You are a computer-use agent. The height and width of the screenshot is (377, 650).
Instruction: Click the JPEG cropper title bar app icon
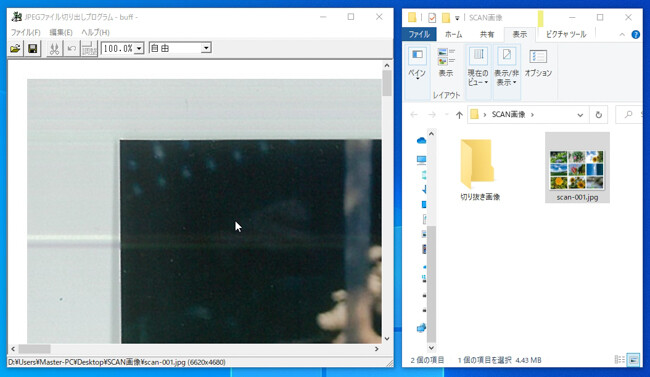pos(17,17)
